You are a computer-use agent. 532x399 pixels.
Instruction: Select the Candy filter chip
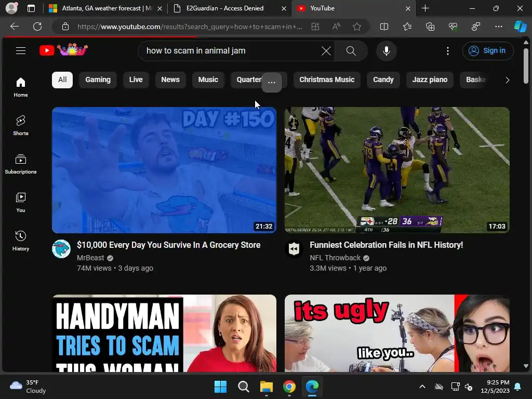383,79
